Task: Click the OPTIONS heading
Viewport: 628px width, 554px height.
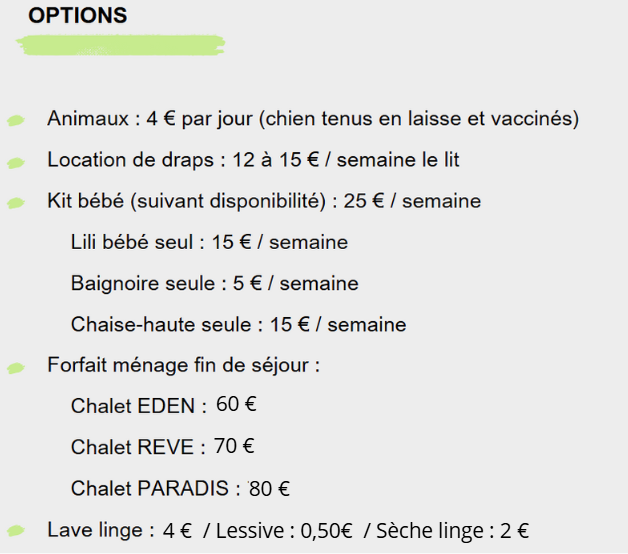Action: [77, 16]
